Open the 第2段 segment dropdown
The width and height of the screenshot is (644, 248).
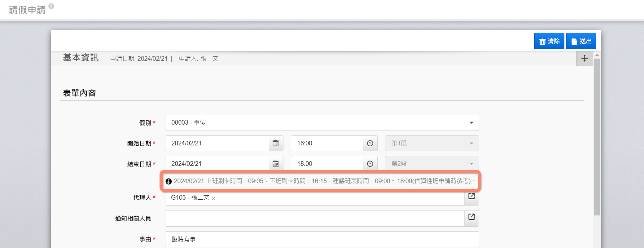pyautogui.click(x=432, y=164)
